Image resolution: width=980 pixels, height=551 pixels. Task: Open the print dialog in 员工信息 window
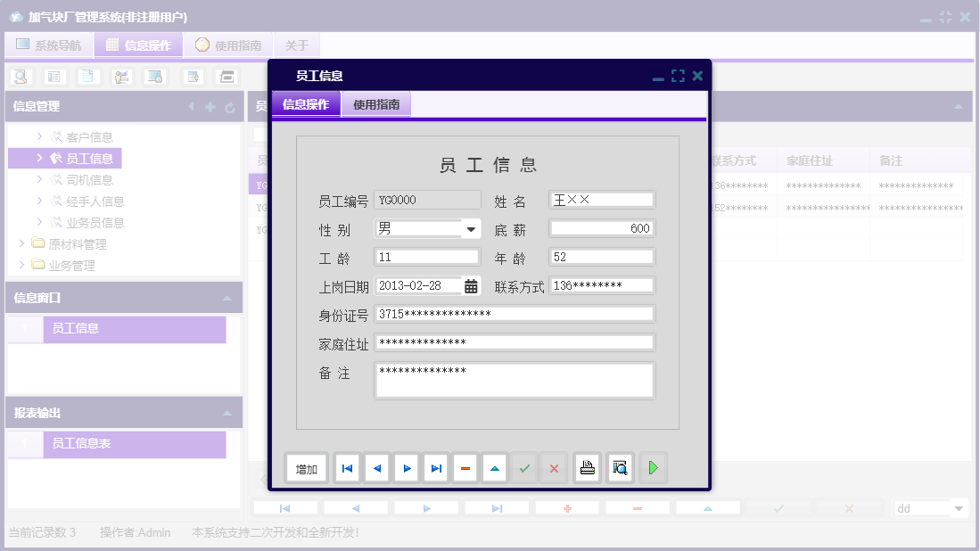point(587,467)
